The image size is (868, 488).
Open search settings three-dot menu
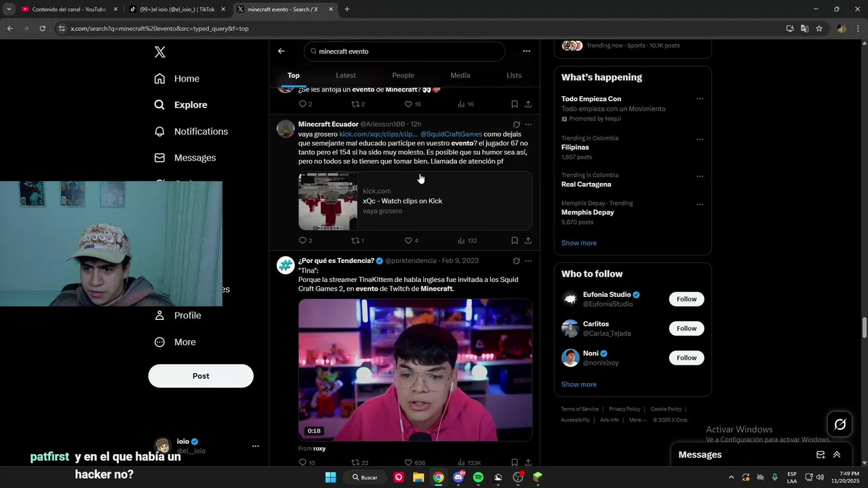click(x=526, y=51)
